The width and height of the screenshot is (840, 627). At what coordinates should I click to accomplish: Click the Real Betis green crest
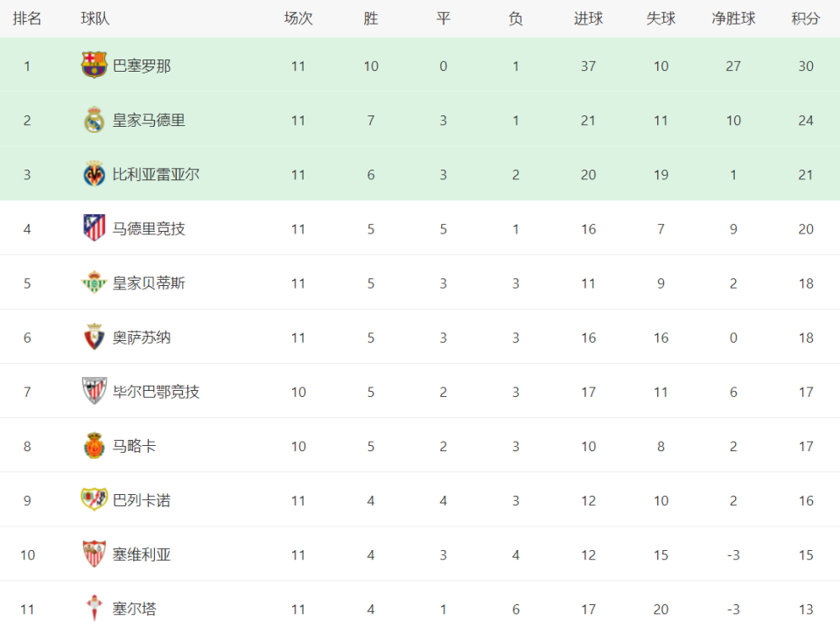pyautogui.click(x=94, y=282)
